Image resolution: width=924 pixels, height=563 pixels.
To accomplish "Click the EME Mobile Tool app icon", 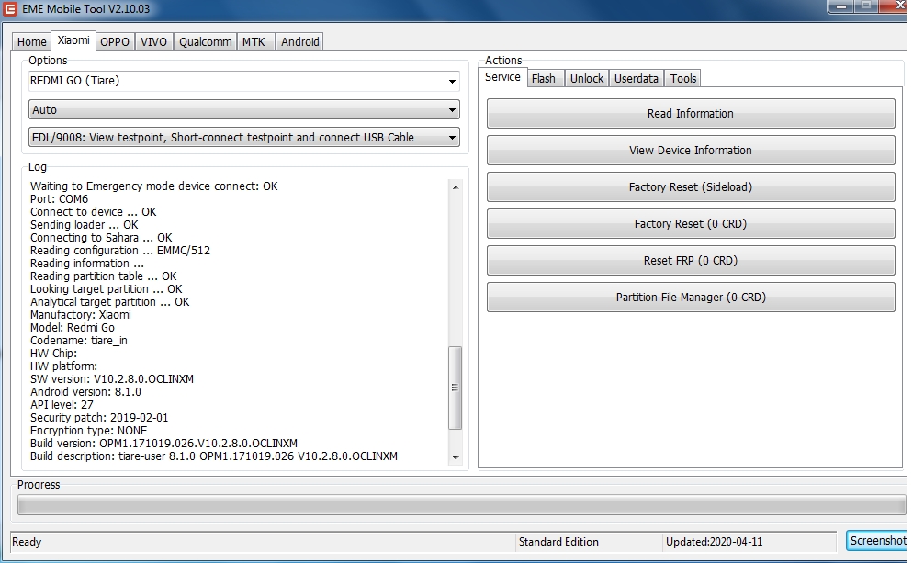I will 9,9.
